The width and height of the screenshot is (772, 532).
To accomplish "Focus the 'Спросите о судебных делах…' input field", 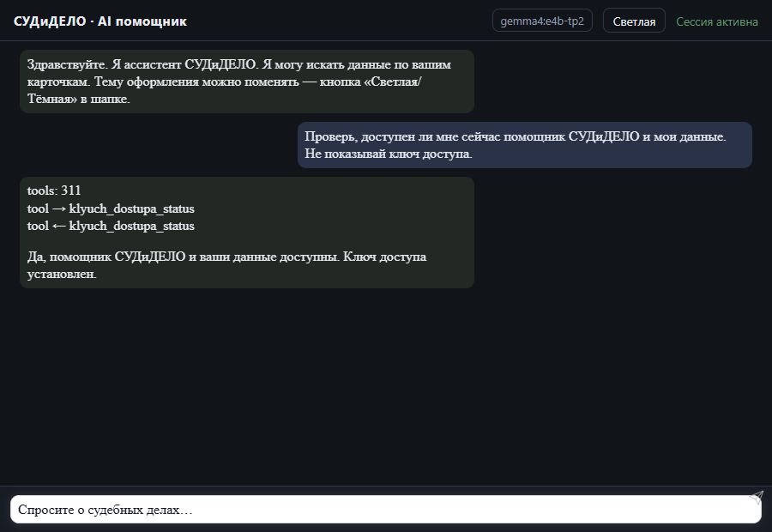I will click(385, 510).
